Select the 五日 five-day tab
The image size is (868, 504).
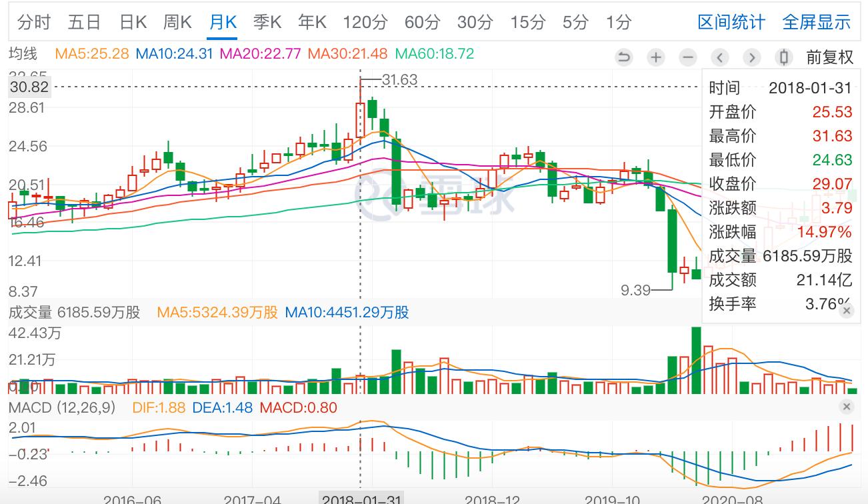[x=84, y=22]
